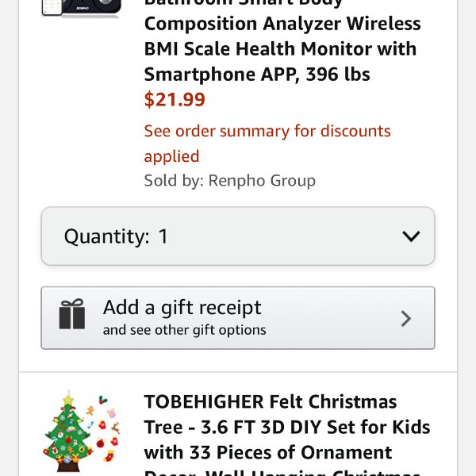
Task: Select the quantity value 1
Action: point(163,236)
